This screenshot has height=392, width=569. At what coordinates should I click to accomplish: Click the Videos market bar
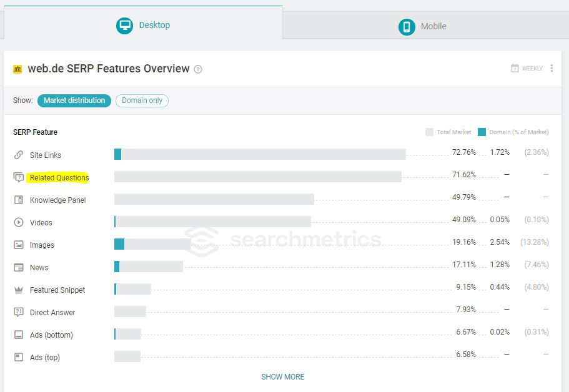(212, 222)
